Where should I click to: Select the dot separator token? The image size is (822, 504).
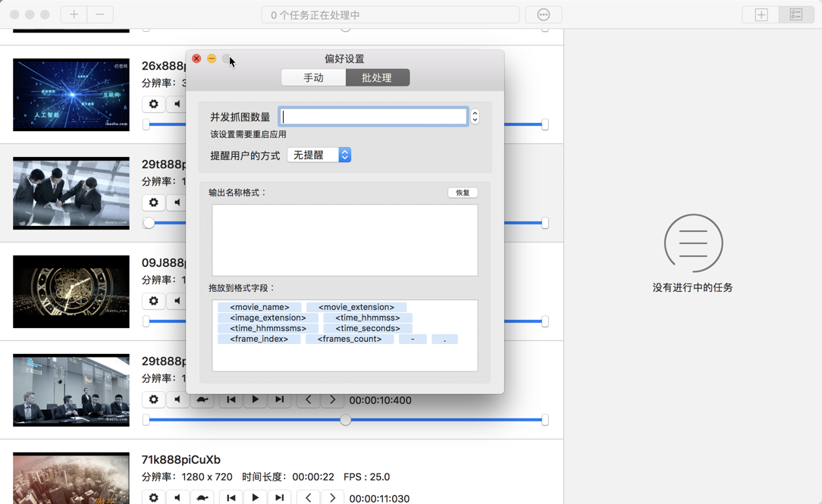[x=444, y=339]
